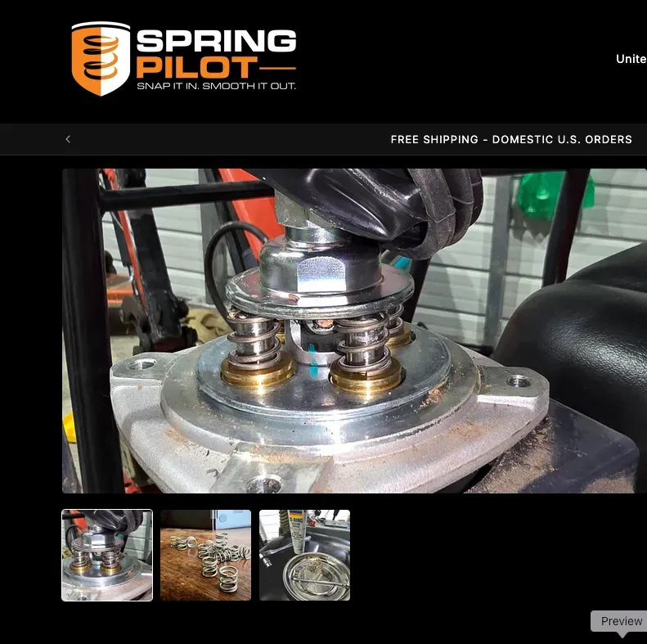The width and height of the screenshot is (647, 644).
Task: Open the main product photo of springs
Action: click(x=354, y=331)
